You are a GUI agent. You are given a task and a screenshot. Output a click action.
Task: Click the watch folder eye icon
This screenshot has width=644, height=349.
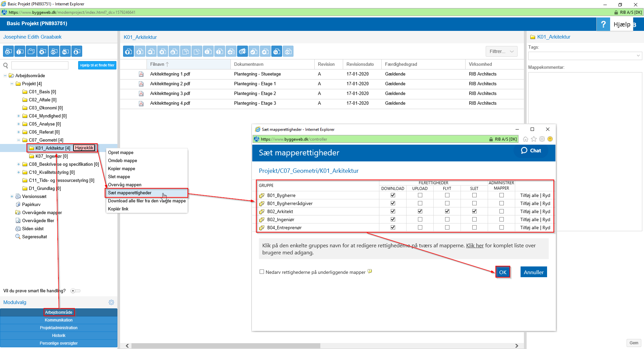tap(54, 52)
